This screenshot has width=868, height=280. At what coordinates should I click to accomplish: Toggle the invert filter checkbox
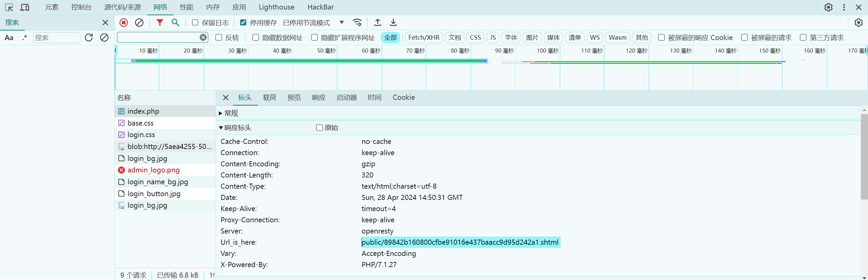(219, 37)
